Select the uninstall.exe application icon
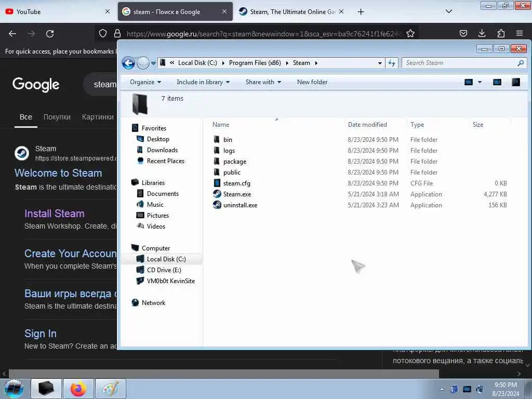 pyautogui.click(x=217, y=205)
